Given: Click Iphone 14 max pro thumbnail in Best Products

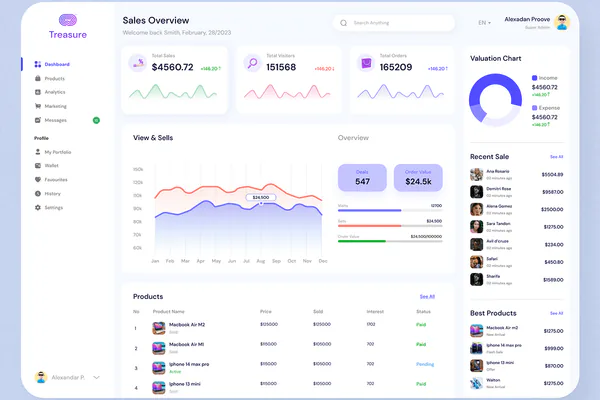Looking at the screenshot, I should 476,348.
